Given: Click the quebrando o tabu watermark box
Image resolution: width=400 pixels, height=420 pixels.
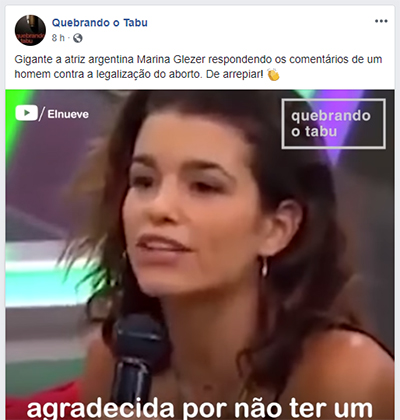Looking at the screenshot, I should click(334, 124).
